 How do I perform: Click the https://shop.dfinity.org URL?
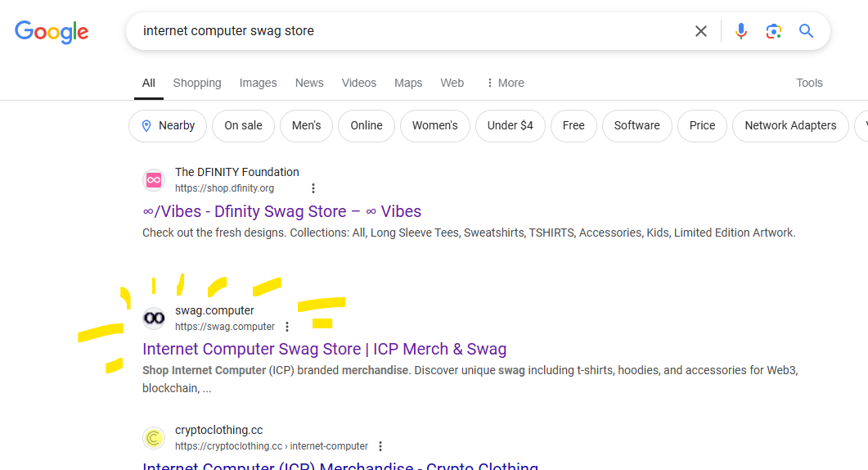[224, 188]
